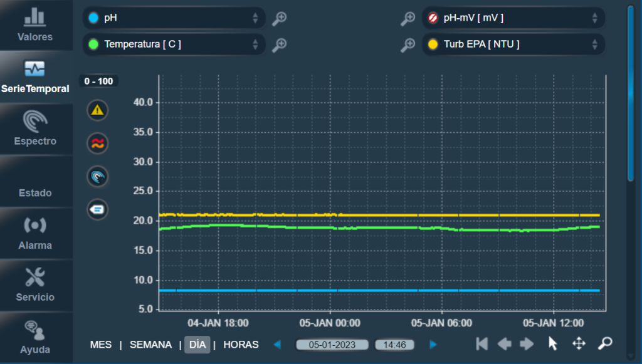Select the arrow pointer cursor tool
This screenshot has height=364, width=642.
(x=552, y=343)
